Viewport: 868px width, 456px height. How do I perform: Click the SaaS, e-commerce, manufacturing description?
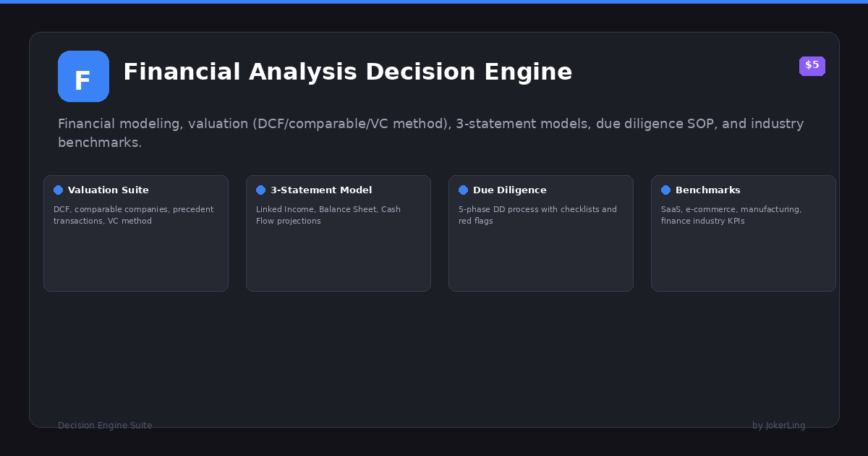click(731, 215)
